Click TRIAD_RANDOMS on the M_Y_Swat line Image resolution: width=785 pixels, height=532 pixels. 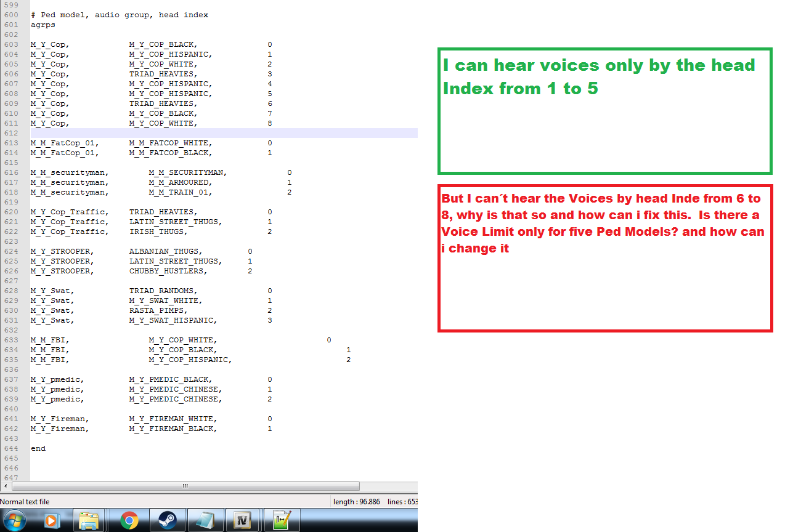click(x=164, y=291)
